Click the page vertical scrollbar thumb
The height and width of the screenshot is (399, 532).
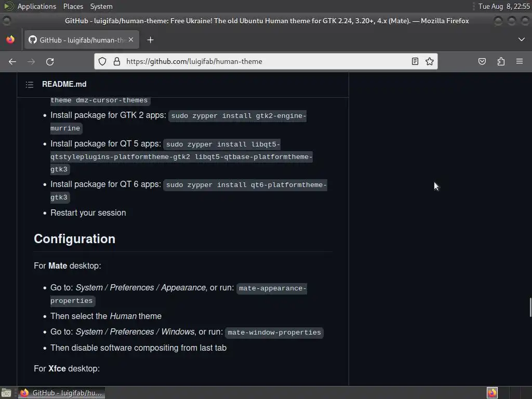click(530, 307)
